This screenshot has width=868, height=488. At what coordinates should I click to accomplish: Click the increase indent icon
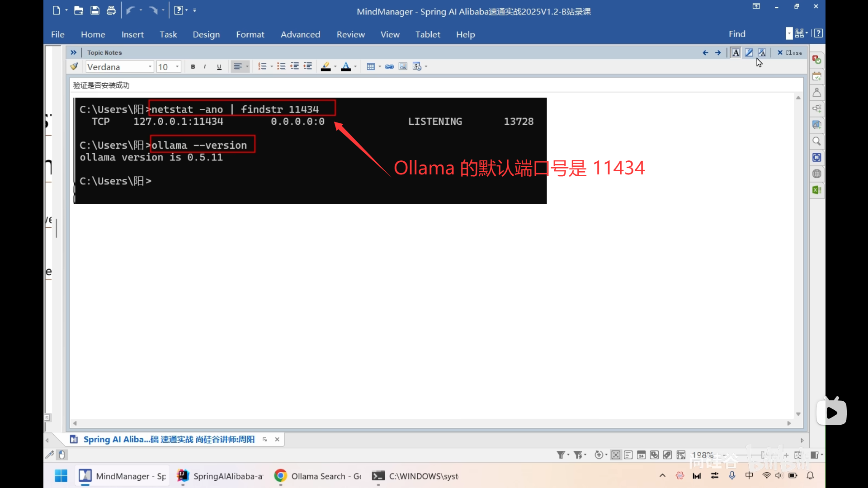click(308, 66)
